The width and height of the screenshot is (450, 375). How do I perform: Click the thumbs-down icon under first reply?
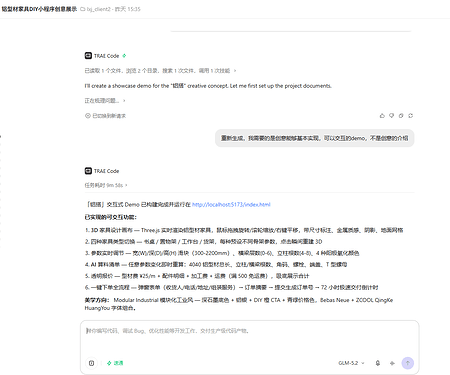tap(392, 116)
